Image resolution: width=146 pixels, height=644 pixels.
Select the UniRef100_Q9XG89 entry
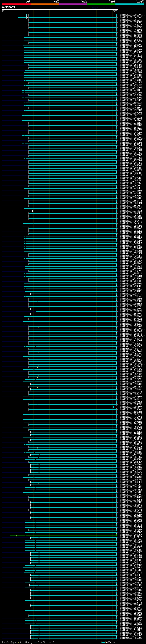click(x=131, y=37)
